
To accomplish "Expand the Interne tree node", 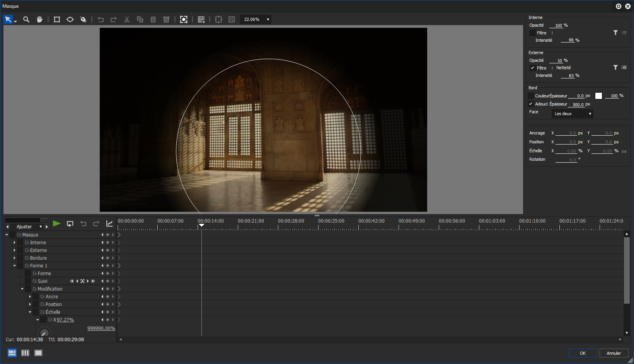I will 14,242.
